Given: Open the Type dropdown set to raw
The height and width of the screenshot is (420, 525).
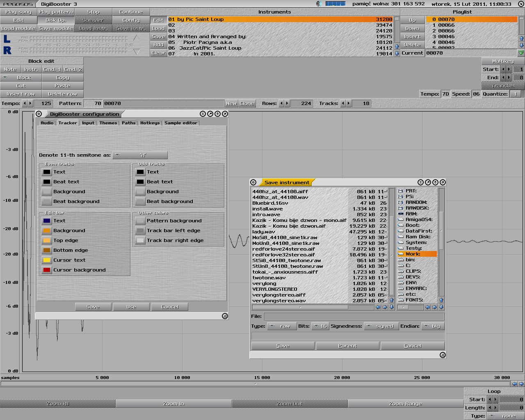Looking at the screenshot, I should (282, 326).
